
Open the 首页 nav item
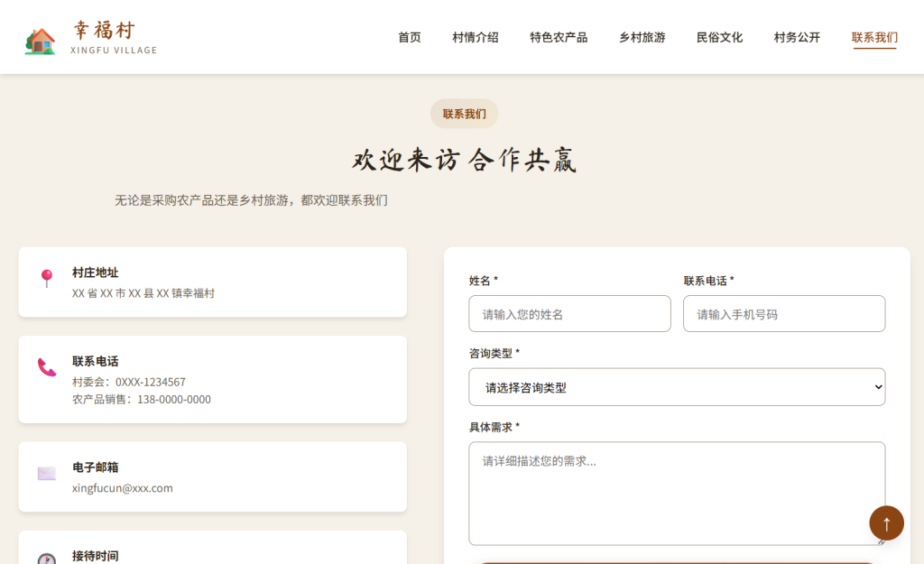(410, 37)
